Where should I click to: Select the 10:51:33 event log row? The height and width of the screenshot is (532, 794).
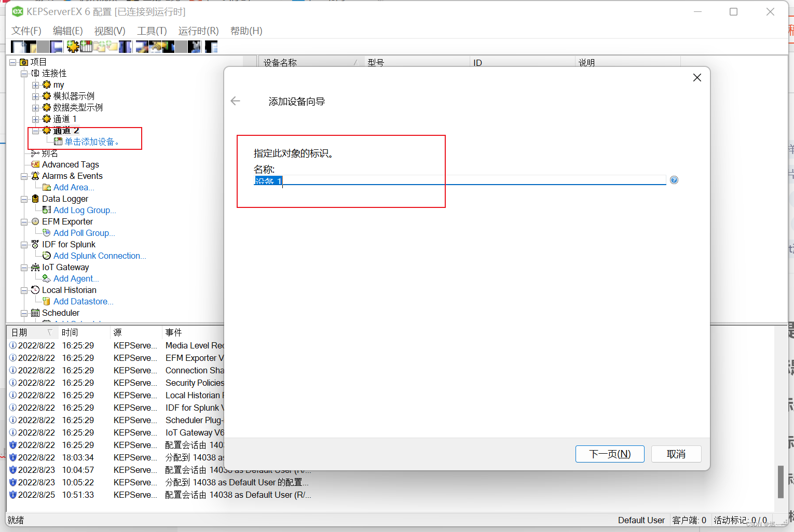tap(161, 495)
